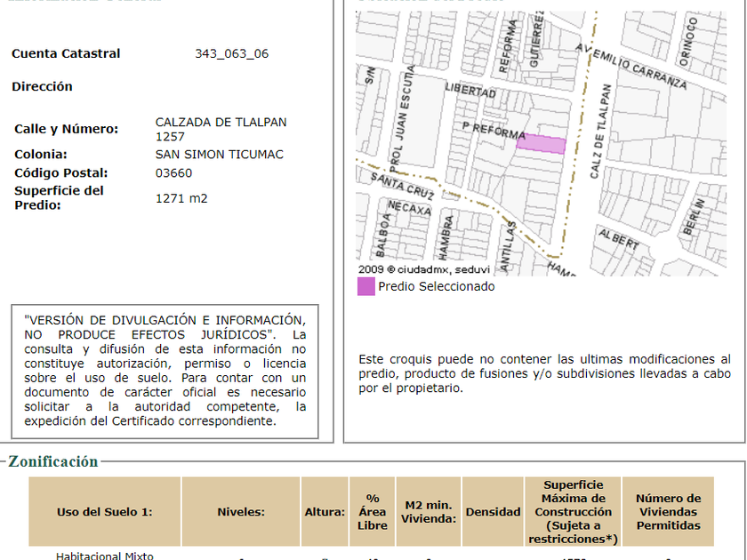Click the AV EMILIO CARRANZA street label on map
Viewport: 747px width, 560px height.
click(x=631, y=66)
